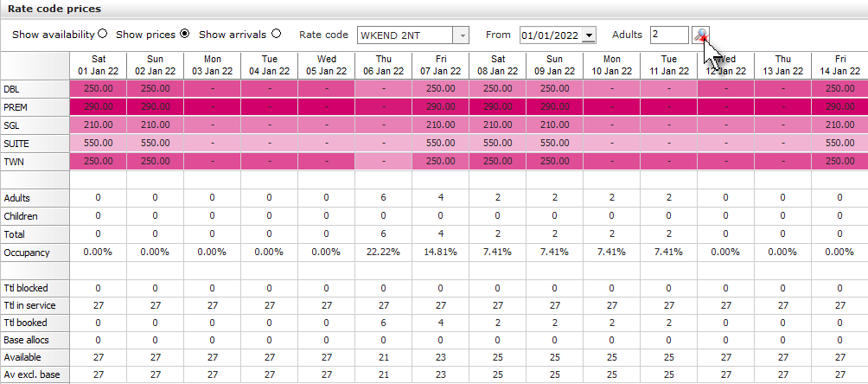Click the Thu 13 Jan 22 column header
Viewport: 868px width, 384px height.
click(782, 66)
